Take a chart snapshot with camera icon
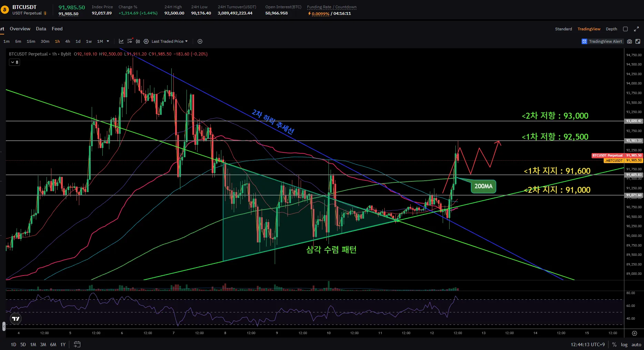The height and width of the screenshot is (350, 644). coord(630,41)
